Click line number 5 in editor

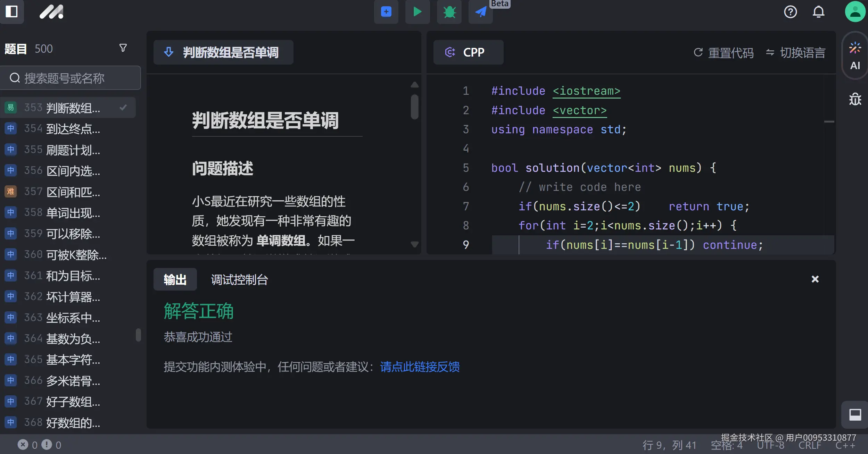pos(466,168)
